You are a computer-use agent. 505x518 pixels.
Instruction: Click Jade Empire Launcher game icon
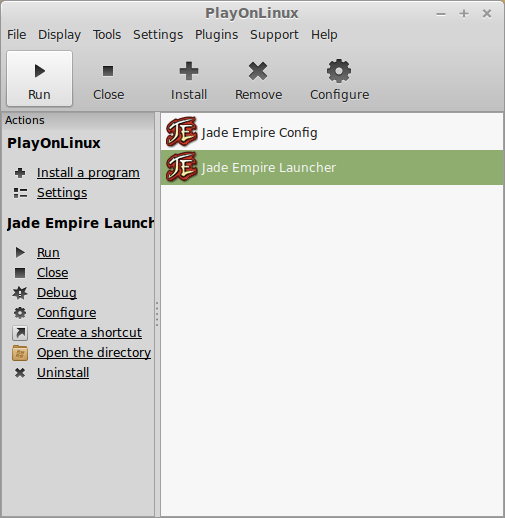point(181,167)
